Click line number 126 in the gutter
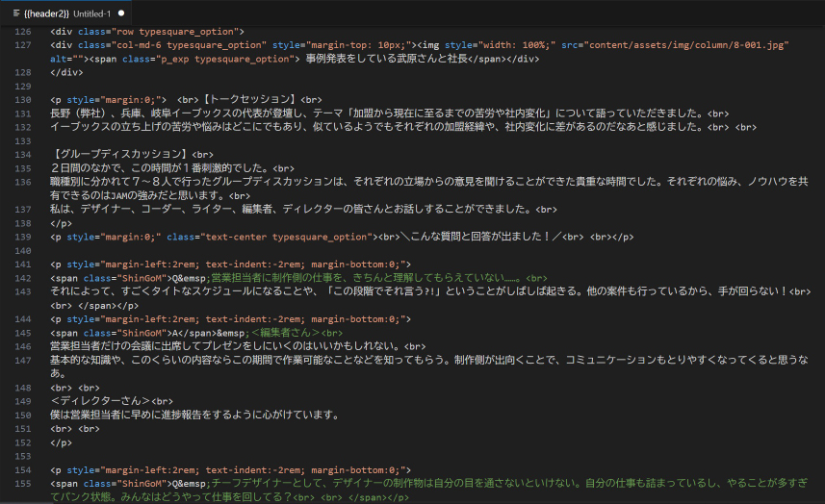 (x=23, y=32)
